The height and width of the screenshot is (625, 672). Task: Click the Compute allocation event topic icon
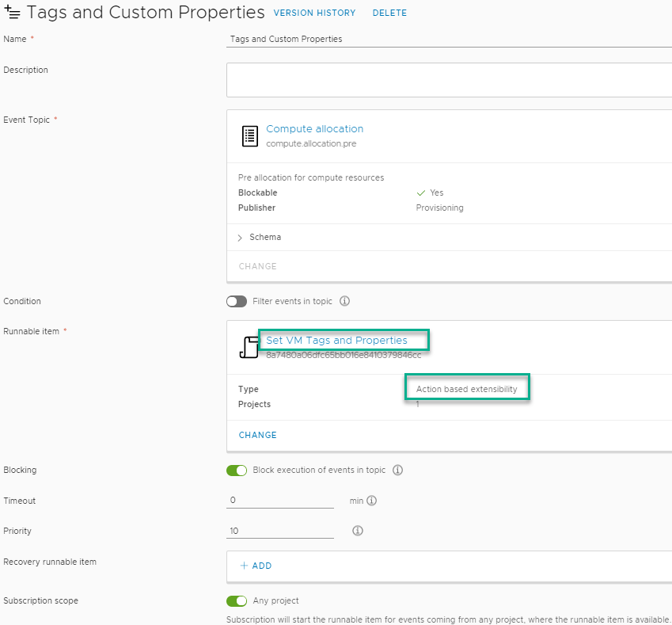[249, 135]
